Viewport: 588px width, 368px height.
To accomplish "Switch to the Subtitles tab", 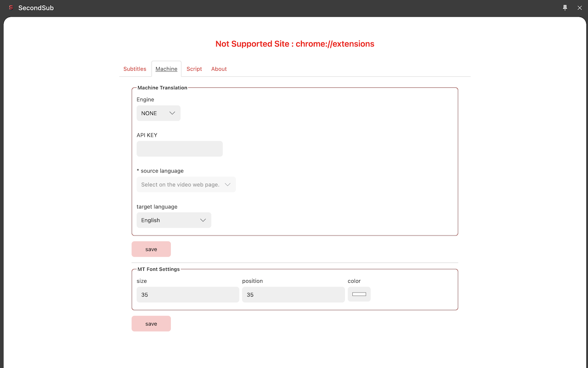I will click(135, 69).
